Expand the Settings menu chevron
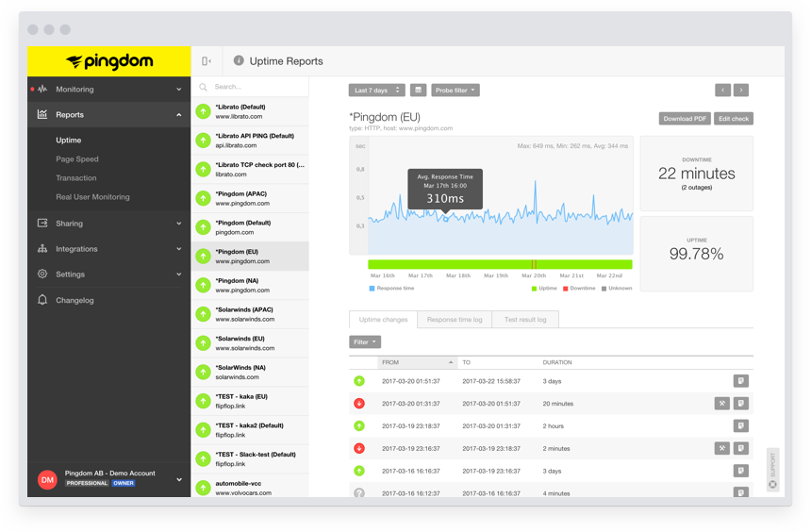The width and height of the screenshot is (811, 532). tap(179, 274)
